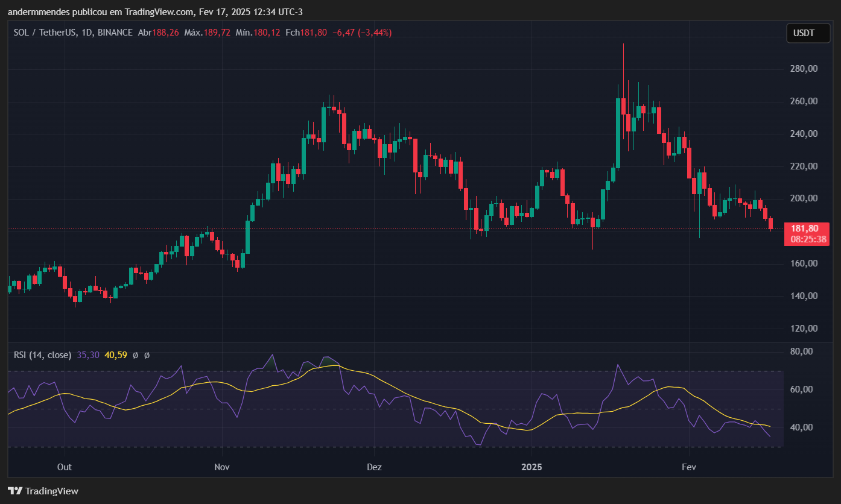841x504 pixels.
Task: Click the 280,00 price axis label
Action: pyautogui.click(x=803, y=69)
